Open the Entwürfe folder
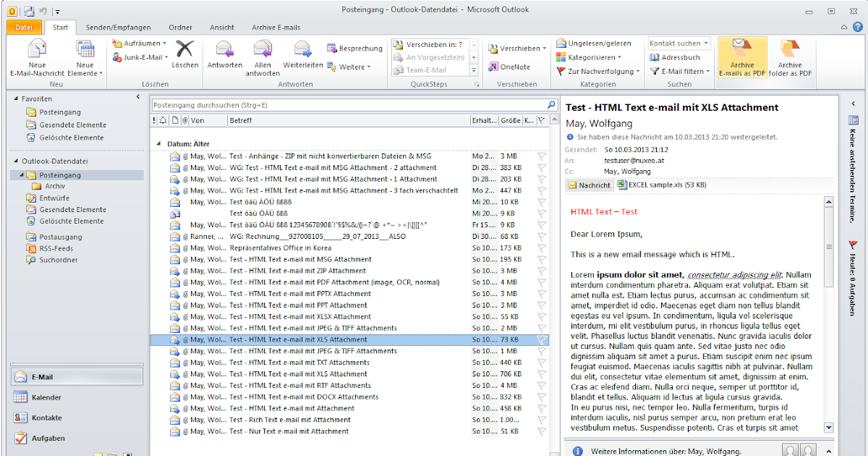The height and width of the screenshot is (456, 868). click(x=54, y=198)
